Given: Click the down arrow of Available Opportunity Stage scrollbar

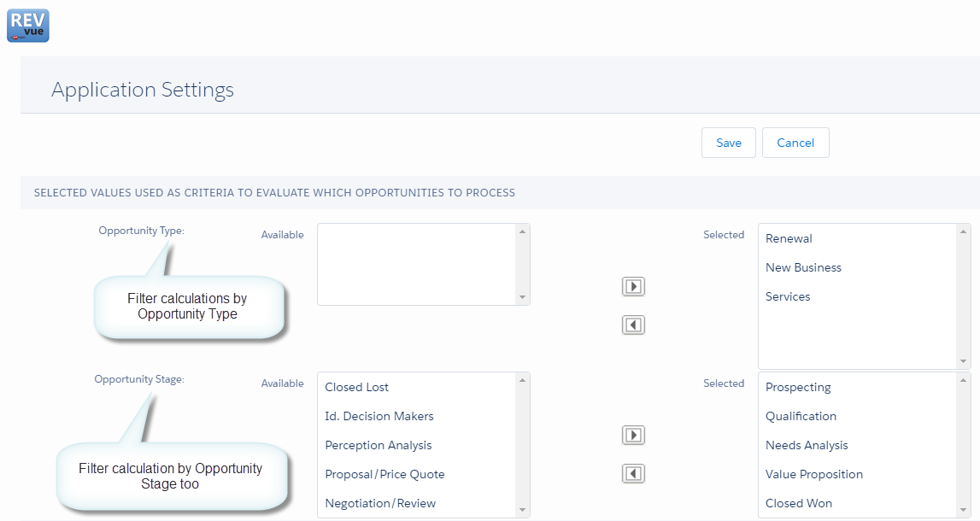Looking at the screenshot, I should (x=523, y=511).
